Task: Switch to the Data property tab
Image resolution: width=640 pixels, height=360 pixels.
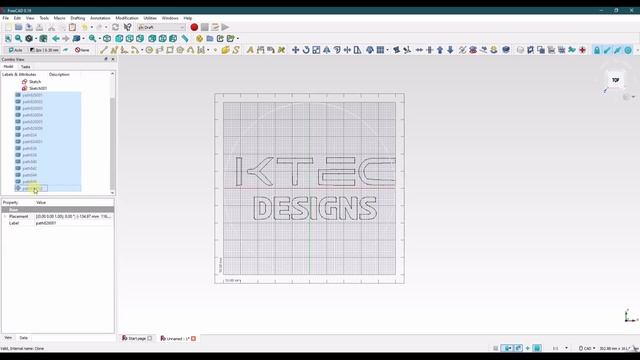Action: (24, 338)
